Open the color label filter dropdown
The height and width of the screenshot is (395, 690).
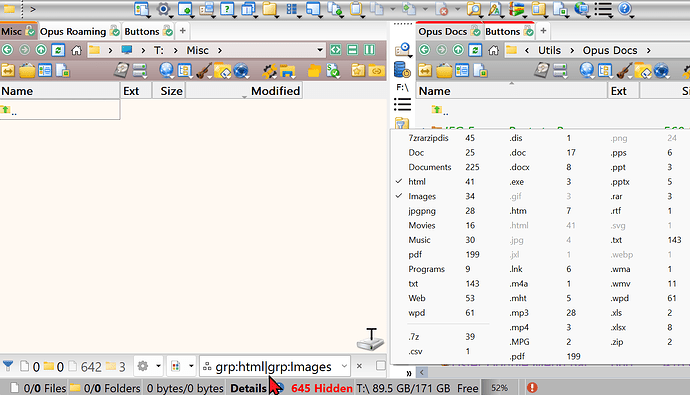tap(191, 366)
